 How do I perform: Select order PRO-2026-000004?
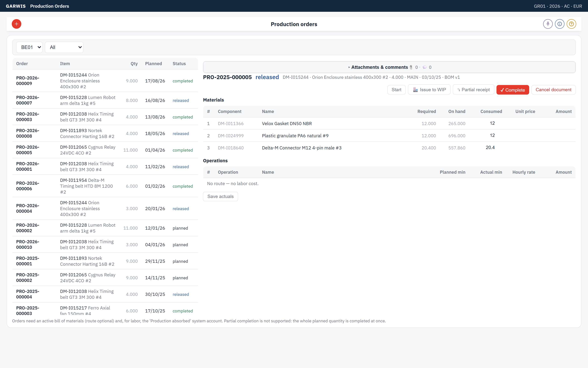[105, 209]
